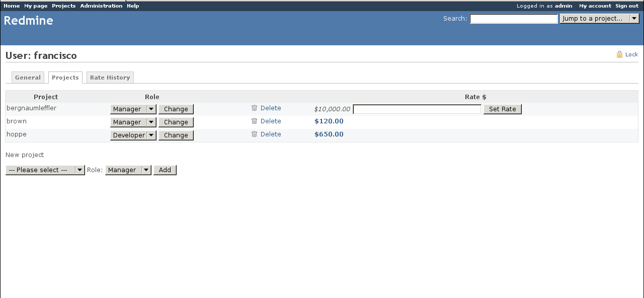
Task: Click the admin username link
Action: pyautogui.click(x=563, y=6)
